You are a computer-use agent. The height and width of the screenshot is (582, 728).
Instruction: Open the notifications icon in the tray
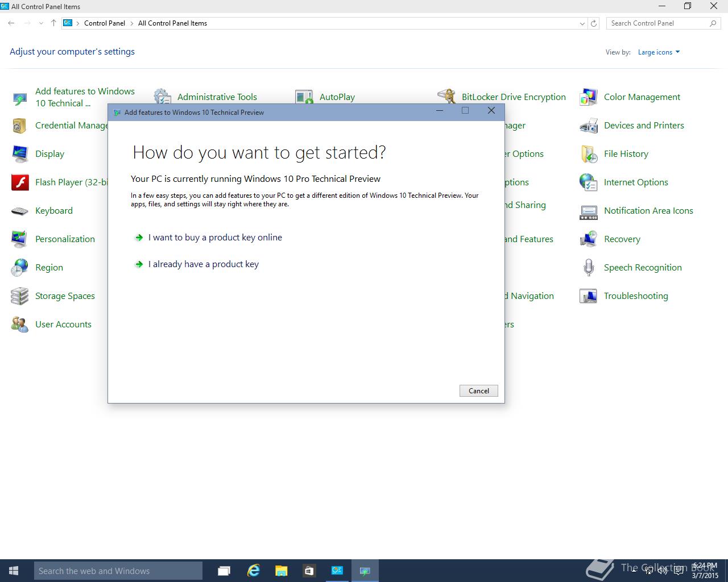[x=679, y=571]
